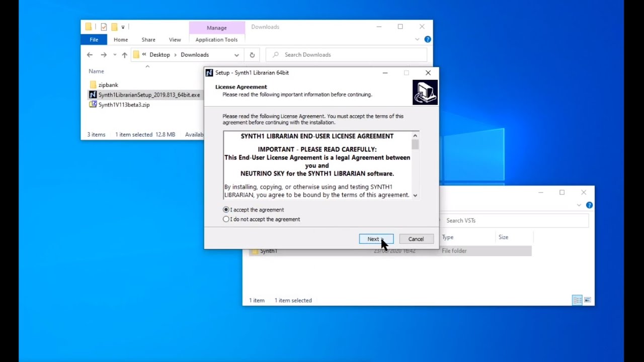The height and width of the screenshot is (362, 644).
Task: Click the Synth1LibrarianSetup exe file icon
Action: click(x=93, y=95)
